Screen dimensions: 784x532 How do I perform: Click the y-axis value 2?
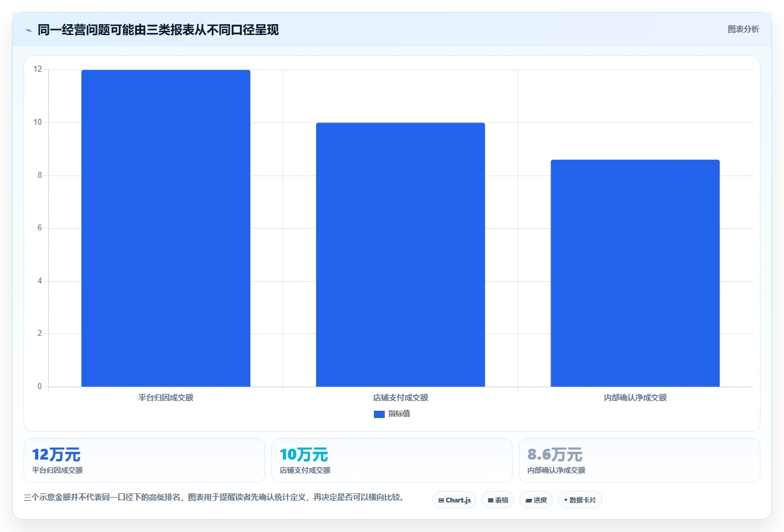pos(40,334)
